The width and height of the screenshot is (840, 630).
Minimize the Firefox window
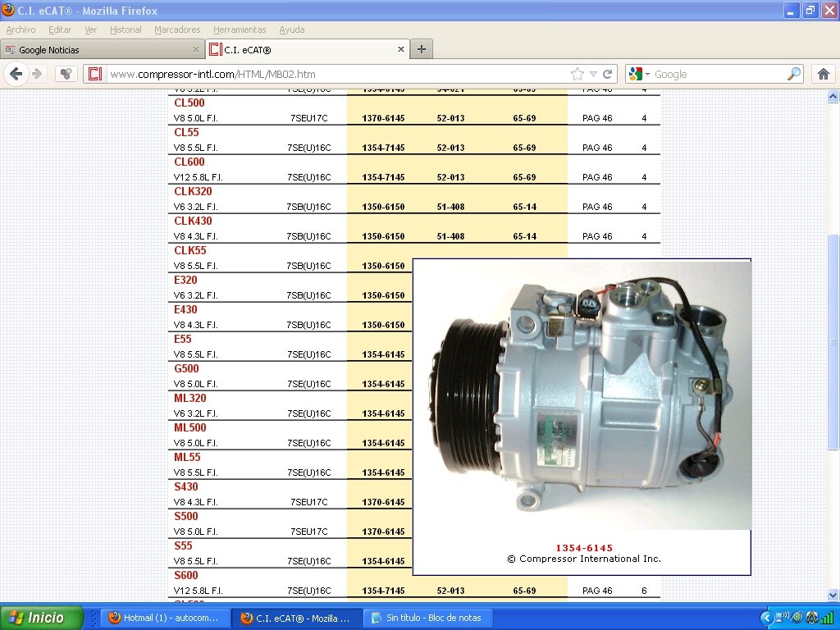click(x=792, y=10)
